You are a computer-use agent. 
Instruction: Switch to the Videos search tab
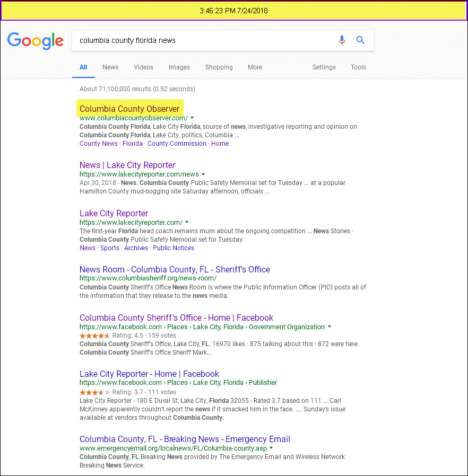click(x=143, y=67)
